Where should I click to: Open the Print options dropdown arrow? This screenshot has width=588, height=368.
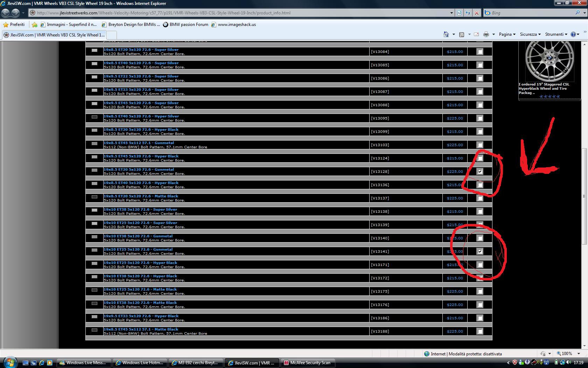tap(493, 34)
